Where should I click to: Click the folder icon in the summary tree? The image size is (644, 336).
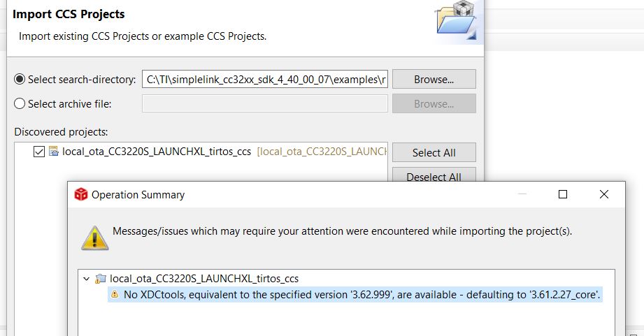pyautogui.click(x=101, y=279)
